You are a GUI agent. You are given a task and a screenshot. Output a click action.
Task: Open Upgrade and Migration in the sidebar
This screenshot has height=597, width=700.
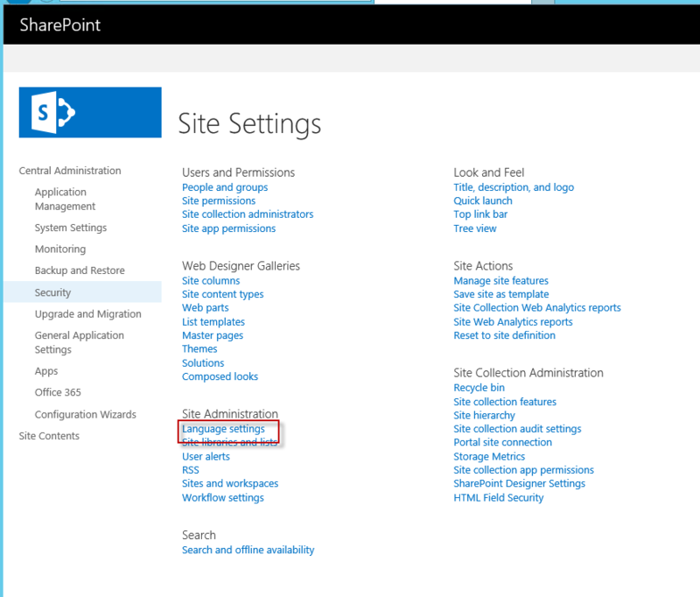(x=88, y=314)
